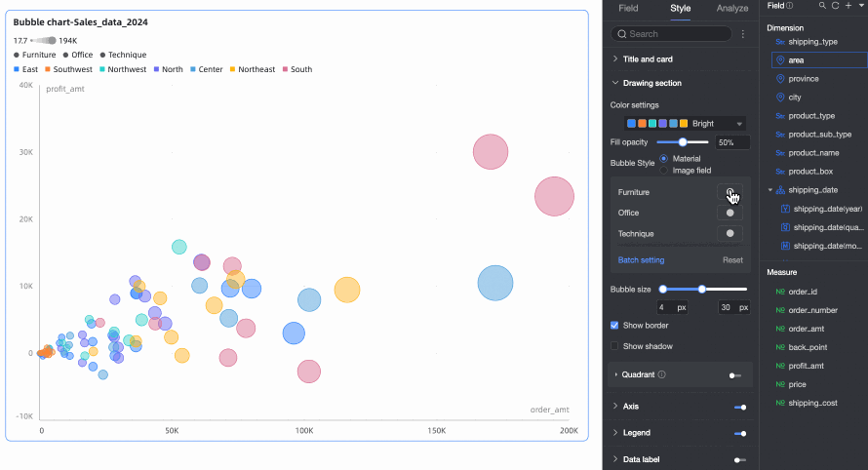Click the style Search input field

point(672,34)
